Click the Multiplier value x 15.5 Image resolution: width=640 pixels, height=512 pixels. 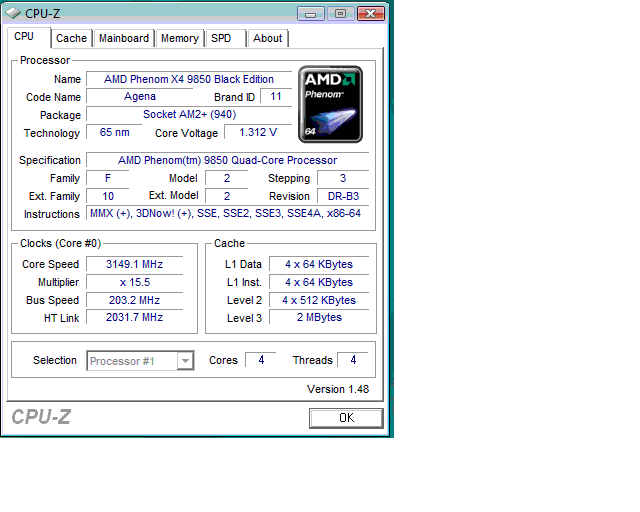(134, 282)
